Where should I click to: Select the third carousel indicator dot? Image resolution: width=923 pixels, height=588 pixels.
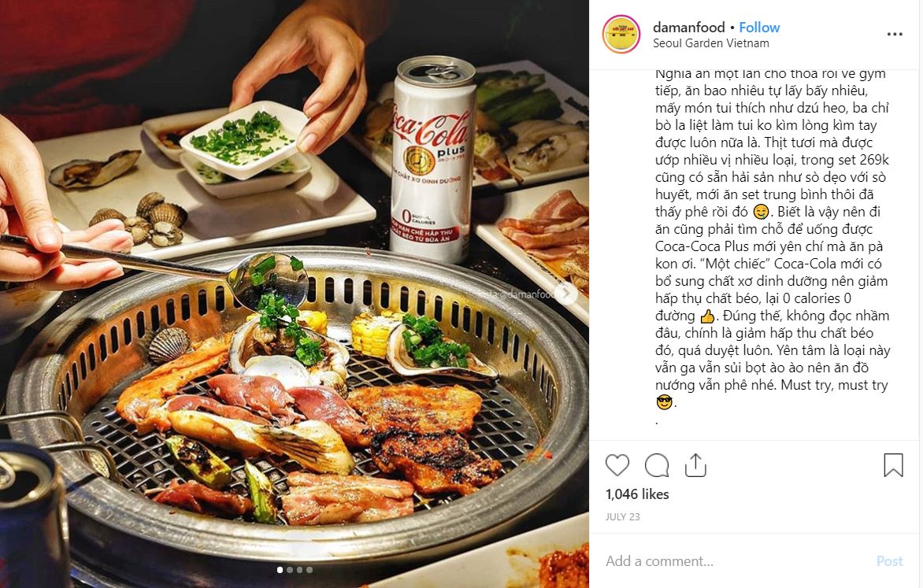(299, 570)
